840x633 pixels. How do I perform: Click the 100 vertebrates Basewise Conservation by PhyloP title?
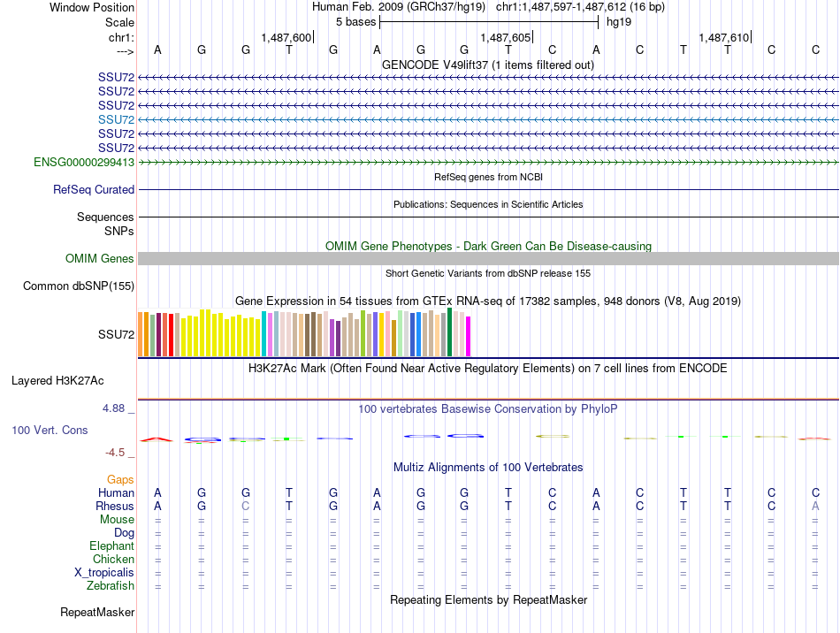[x=488, y=409]
